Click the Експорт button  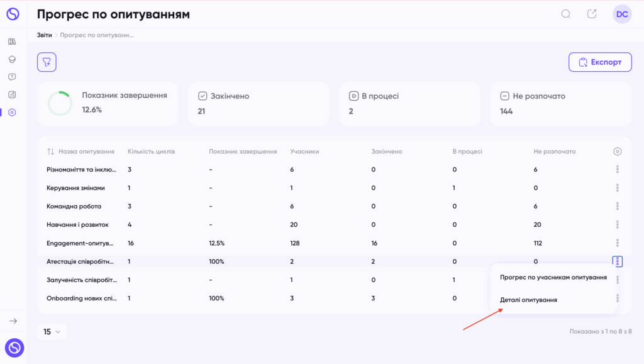tap(600, 62)
